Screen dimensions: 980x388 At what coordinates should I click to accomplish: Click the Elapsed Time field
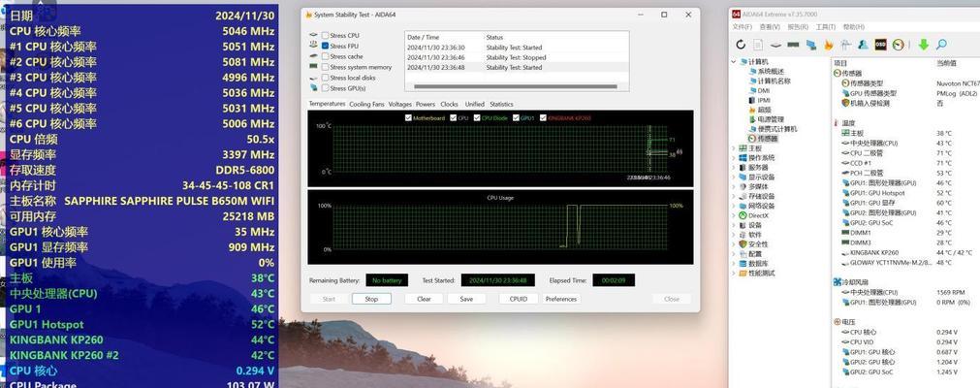pyautogui.click(x=614, y=280)
